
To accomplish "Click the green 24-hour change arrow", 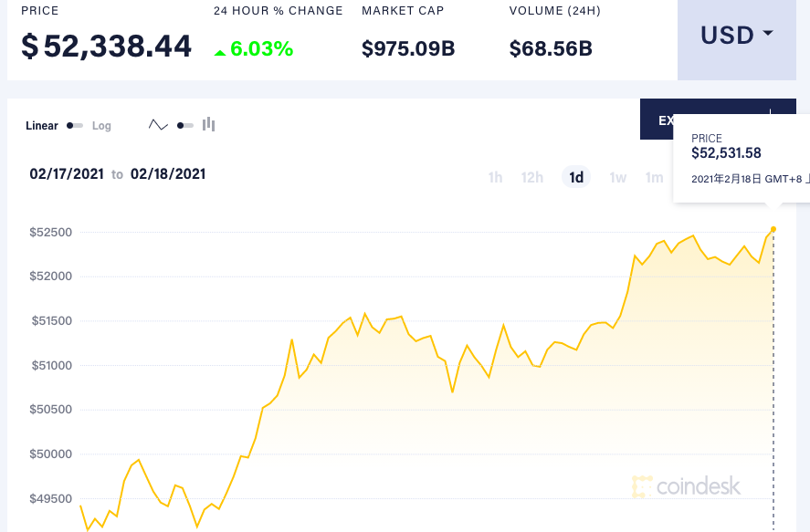I will (219, 52).
